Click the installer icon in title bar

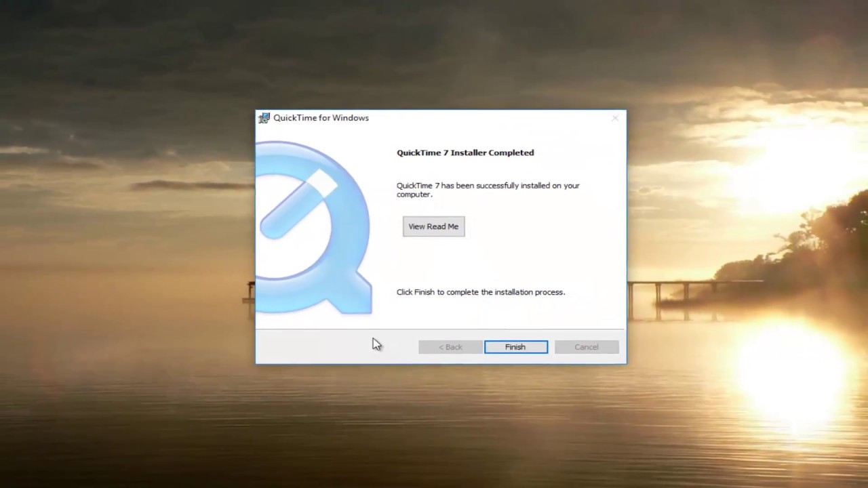pyautogui.click(x=264, y=118)
